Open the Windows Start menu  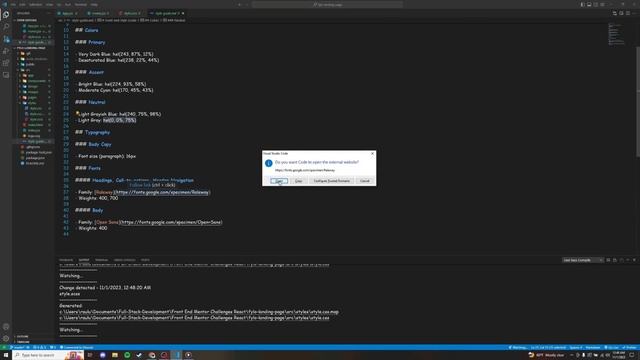click(6, 355)
